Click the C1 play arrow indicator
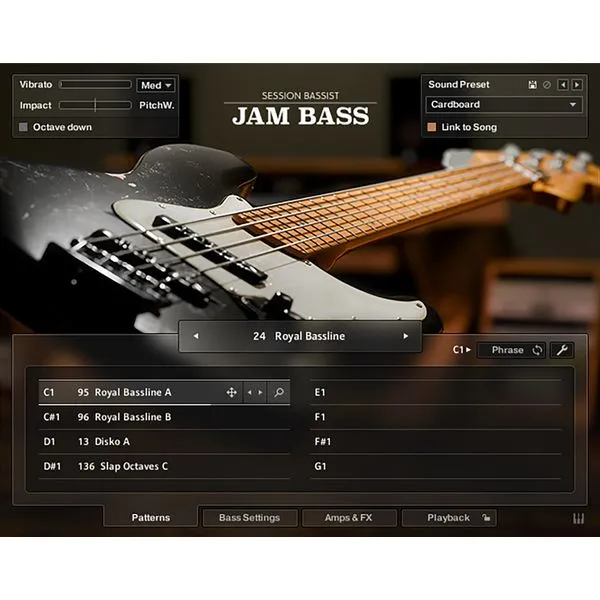 462,350
